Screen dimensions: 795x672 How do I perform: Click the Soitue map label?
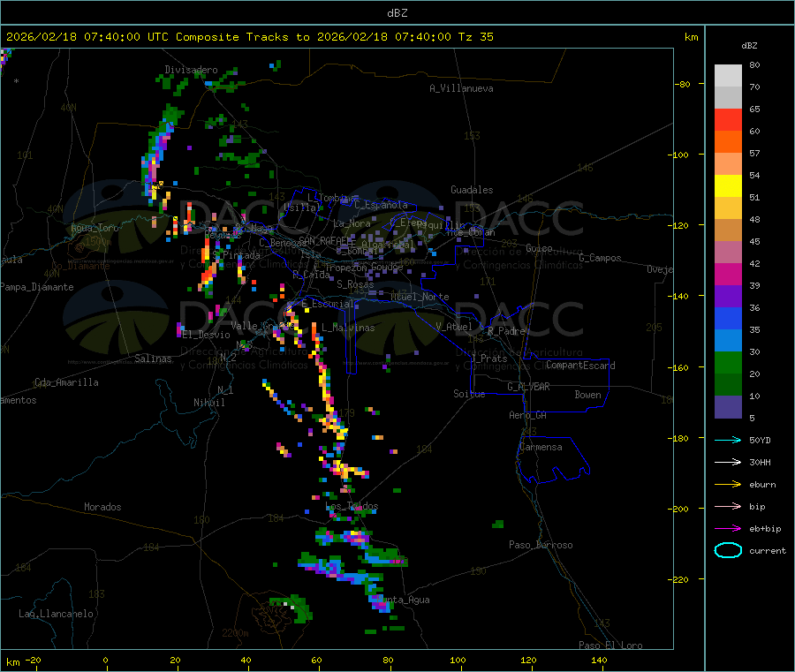pyautogui.click(x=469, y=394)
